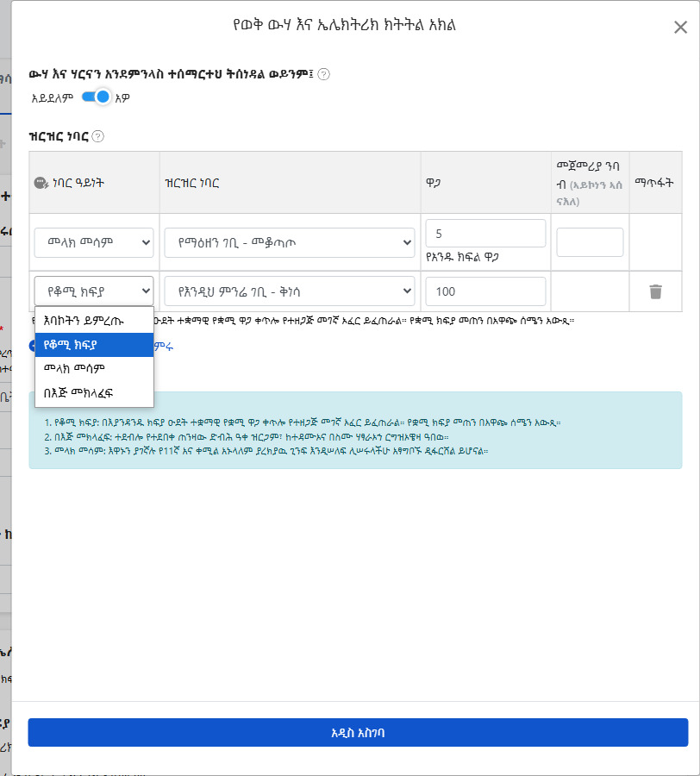Viewport: 700px width, 776px height.
Task: Delete the second row with trash icon
Action: (x=655, y=291)
